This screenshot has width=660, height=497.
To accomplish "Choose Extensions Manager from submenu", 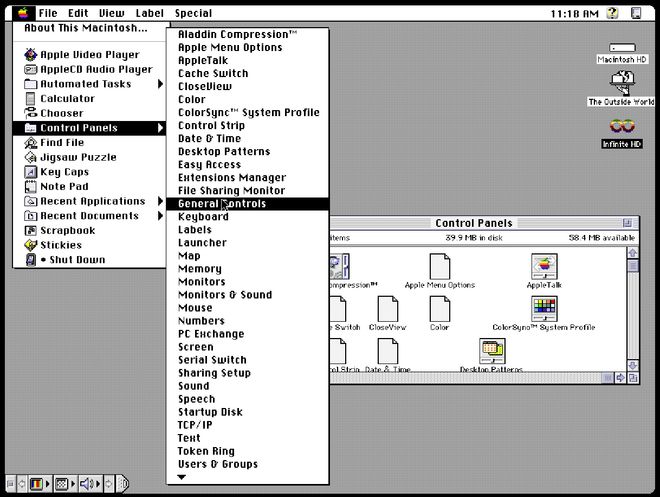I will [248, 178].
